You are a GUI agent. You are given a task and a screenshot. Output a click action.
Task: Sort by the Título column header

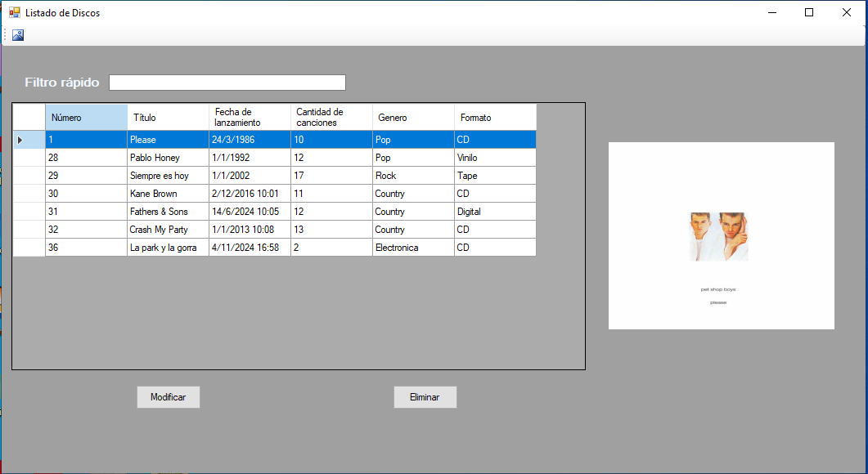click(168, 118)
